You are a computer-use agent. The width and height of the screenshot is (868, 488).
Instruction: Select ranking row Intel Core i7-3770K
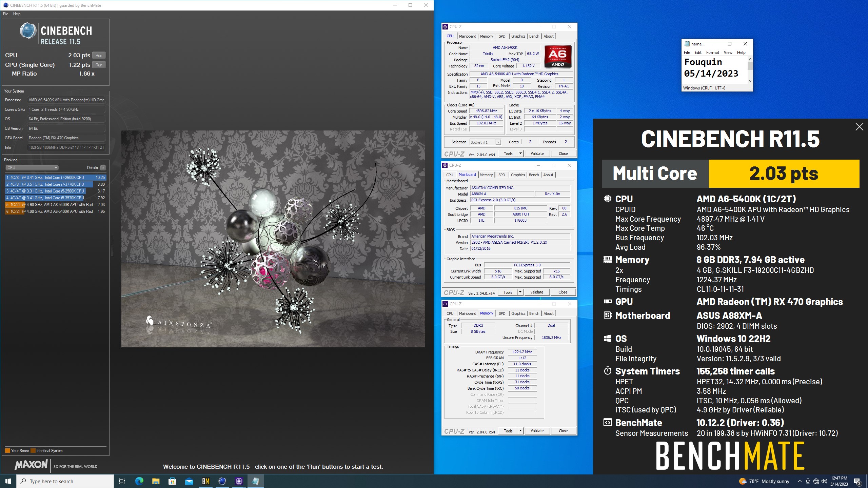coord(56,184)
